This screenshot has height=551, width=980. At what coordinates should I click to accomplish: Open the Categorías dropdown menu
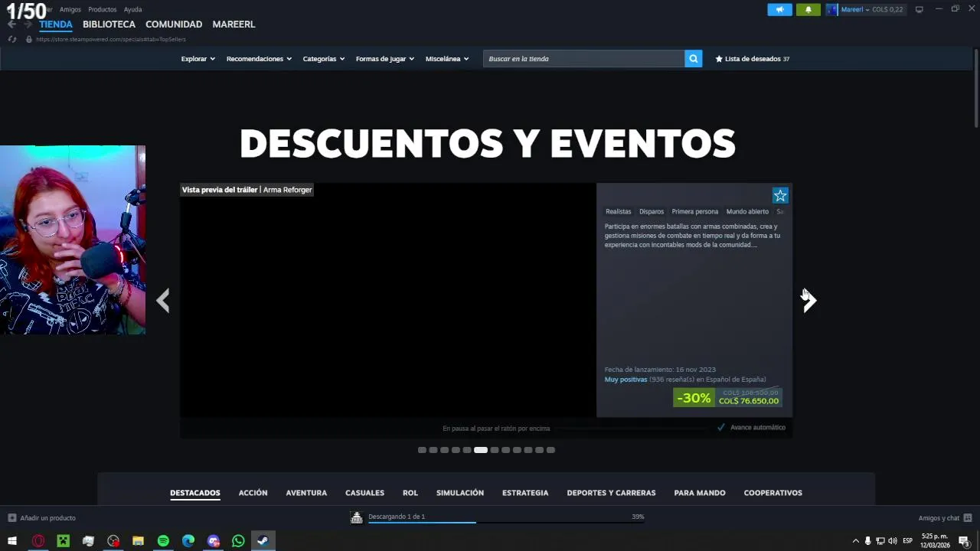pos(324,59)
